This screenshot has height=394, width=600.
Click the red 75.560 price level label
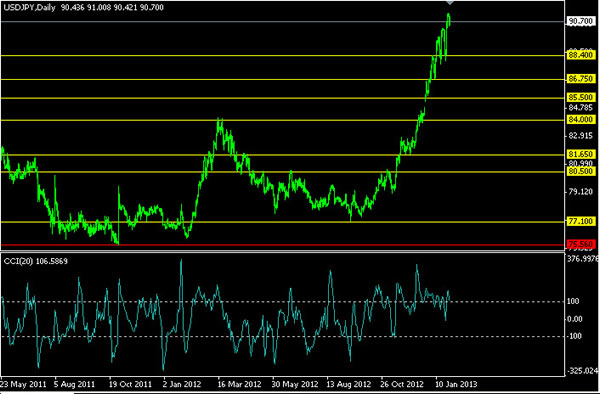581,244
